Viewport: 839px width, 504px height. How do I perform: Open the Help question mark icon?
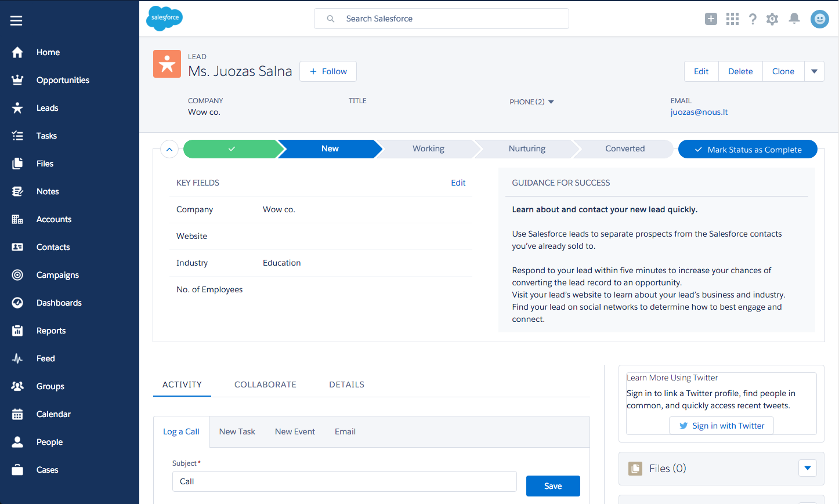[753, 19]
